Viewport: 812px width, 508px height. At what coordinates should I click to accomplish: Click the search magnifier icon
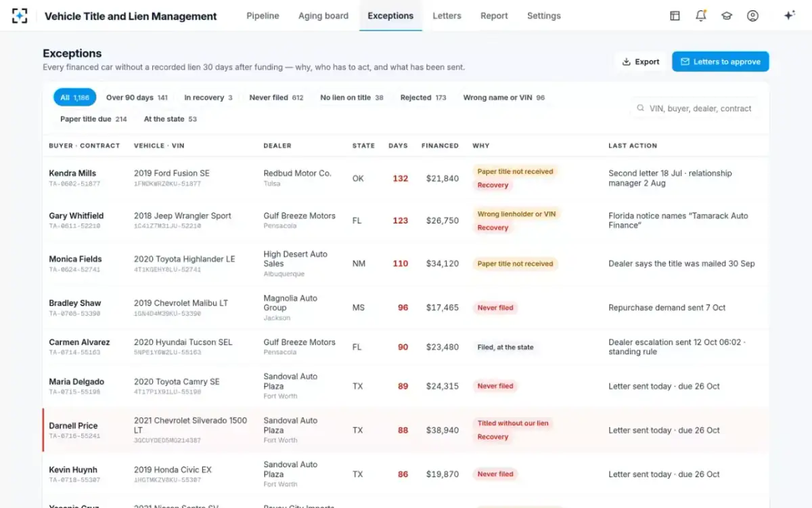[640, 108]
